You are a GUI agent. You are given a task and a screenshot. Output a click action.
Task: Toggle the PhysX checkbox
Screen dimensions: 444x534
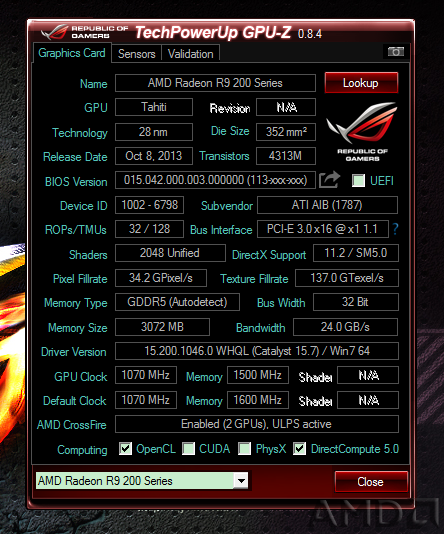point(244,449)
